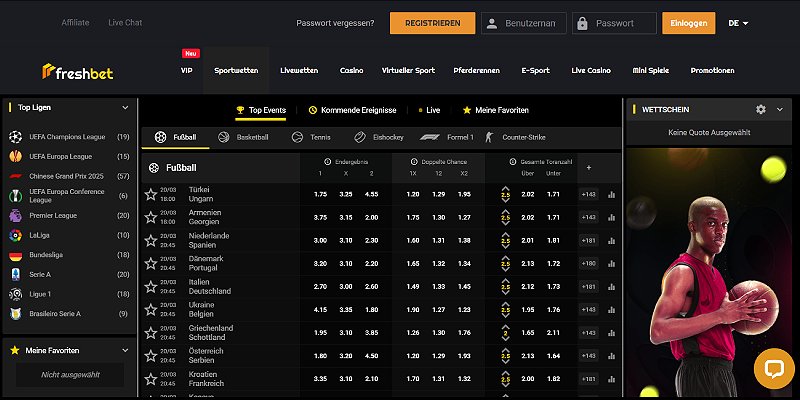Open the chat support bubble icon
The image size is (800, 400).
773,368
